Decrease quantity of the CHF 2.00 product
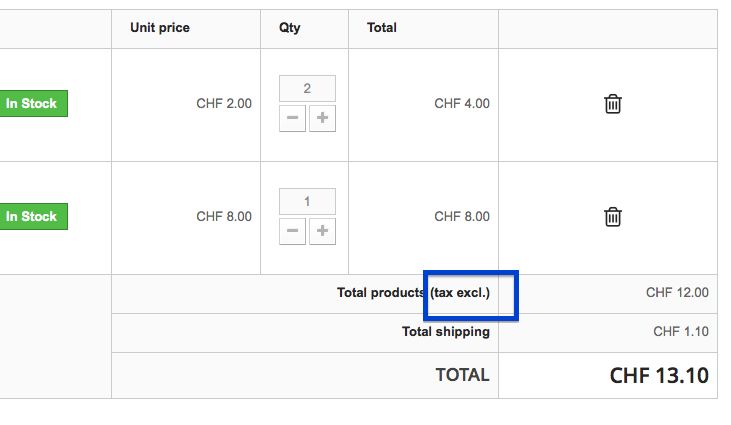The height and width of the screenshot is (425, 731). click(292, 119)
